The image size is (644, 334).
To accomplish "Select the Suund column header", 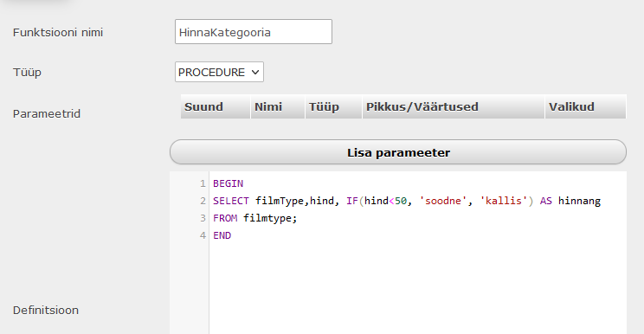I will point(216,106).
